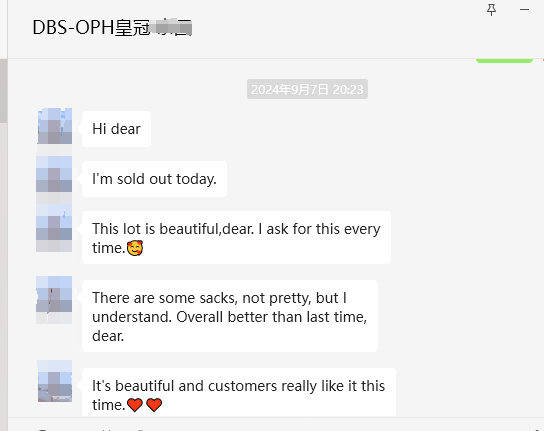Click the 2024年9月7日 20:23 timestamp

pos(307,90)
